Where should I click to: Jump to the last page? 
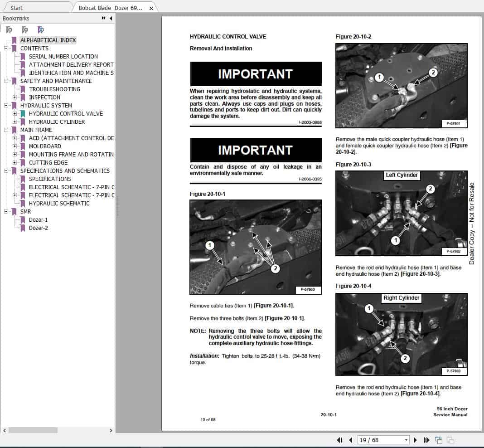[x=426, y=440]
